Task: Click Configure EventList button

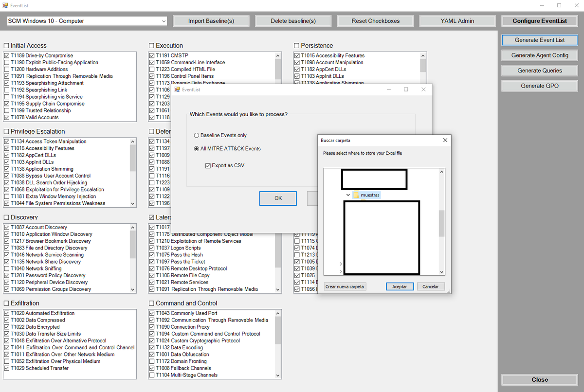Action: pyautogui.click(x=540, y=21)
